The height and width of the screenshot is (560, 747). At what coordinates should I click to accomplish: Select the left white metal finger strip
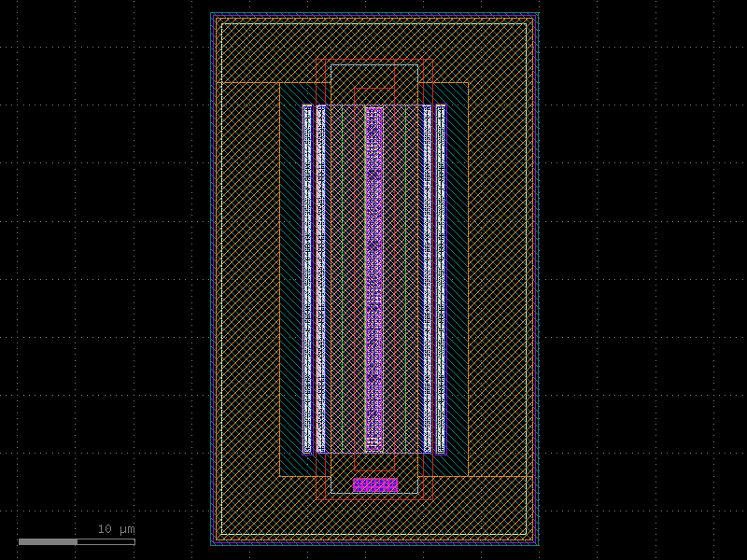[306, 280]
